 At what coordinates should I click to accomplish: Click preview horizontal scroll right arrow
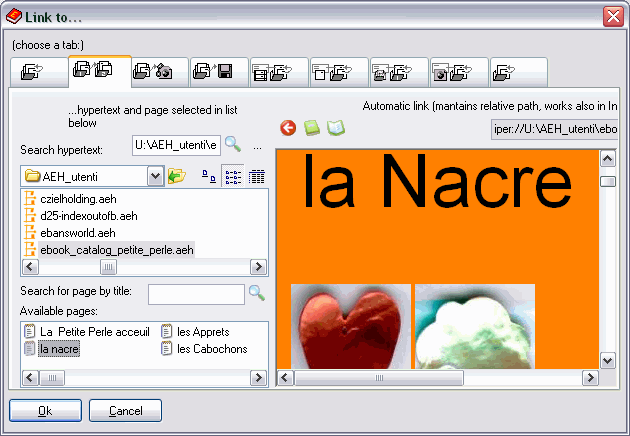590,378
